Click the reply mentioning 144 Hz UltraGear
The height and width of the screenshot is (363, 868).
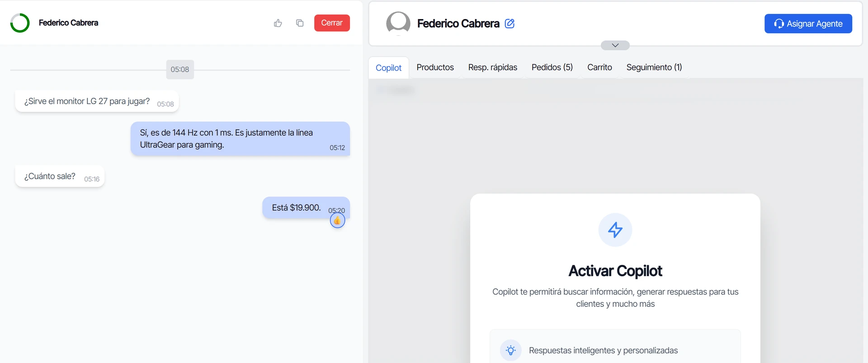240,139
